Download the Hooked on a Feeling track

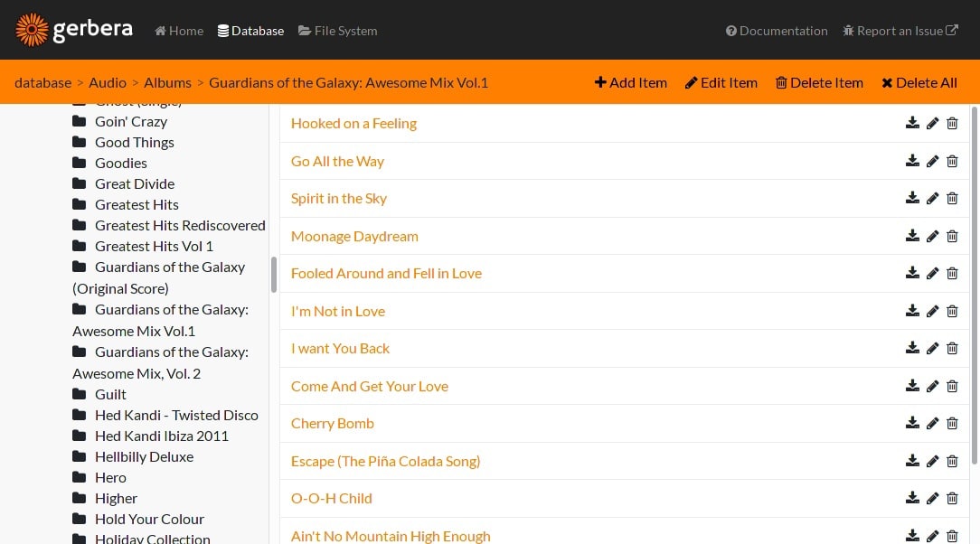[912, 123]
